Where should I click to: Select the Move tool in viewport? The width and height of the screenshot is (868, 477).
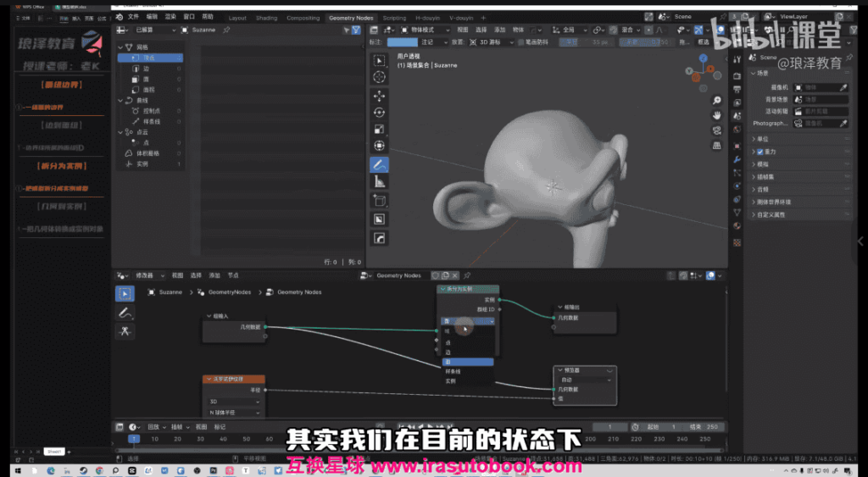tap(379, 96)
